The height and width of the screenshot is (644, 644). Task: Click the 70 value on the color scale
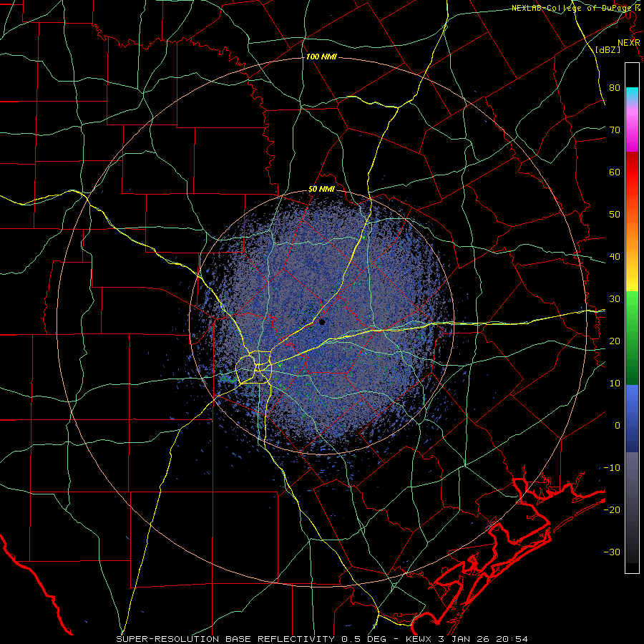(615, 130)
